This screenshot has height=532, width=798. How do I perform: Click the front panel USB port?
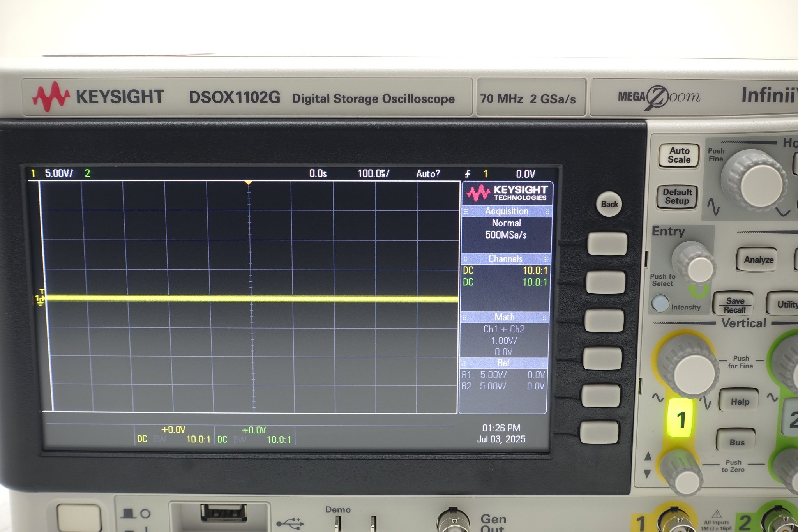click(x=224, y=512)
